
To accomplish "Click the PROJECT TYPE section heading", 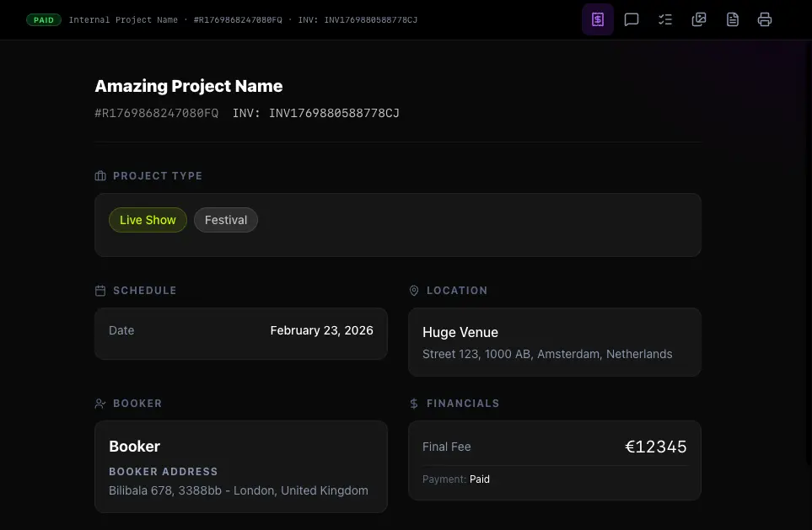I will [158, 176].
